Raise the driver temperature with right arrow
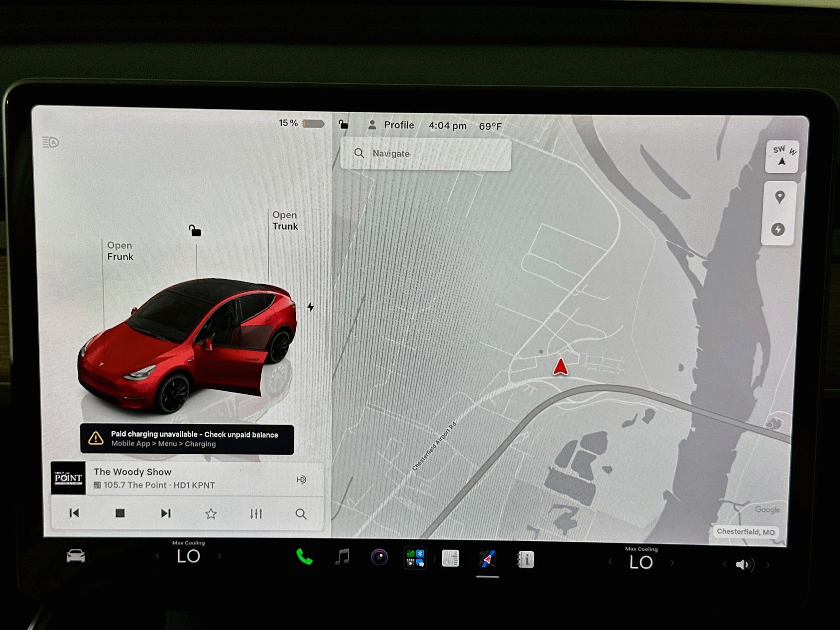The width and height of the screenshot is (840, 630). pyautogui.click(x=220, y=556)
